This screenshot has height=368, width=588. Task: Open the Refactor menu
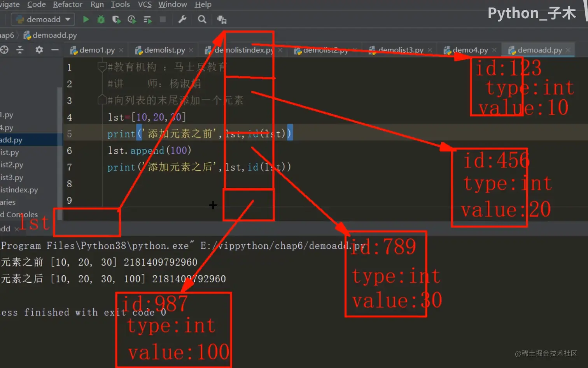(x=68, y=5)
